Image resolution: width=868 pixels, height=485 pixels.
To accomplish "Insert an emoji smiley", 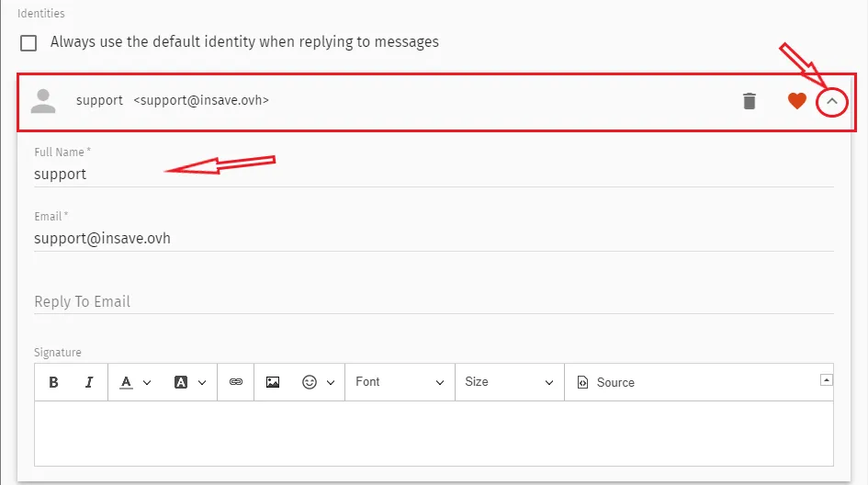I will (x=310, y=382).
